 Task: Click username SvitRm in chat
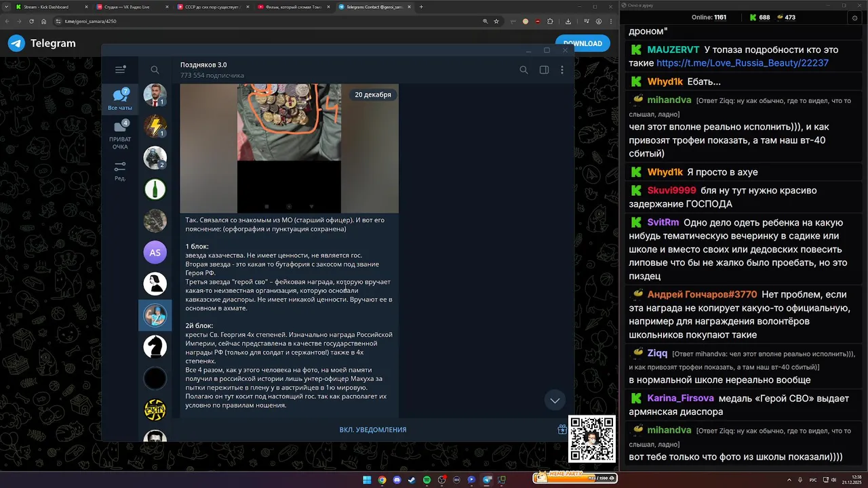coord(663,223)
